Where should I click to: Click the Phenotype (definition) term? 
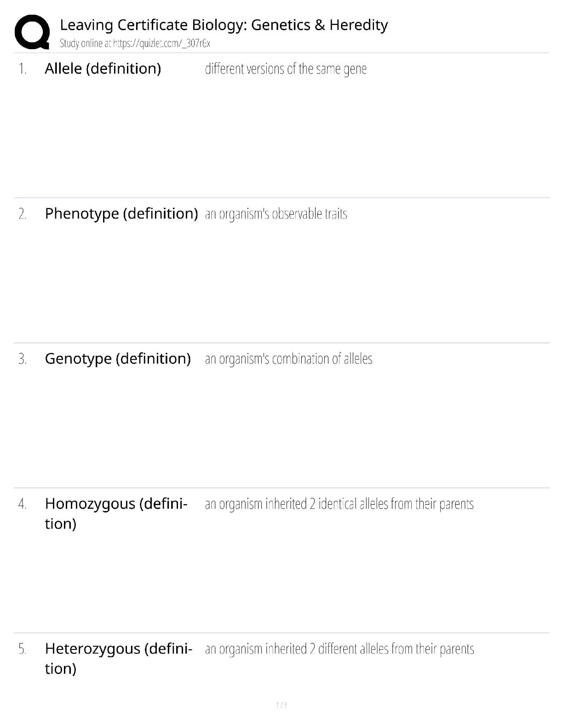click(x=121, y=214)
